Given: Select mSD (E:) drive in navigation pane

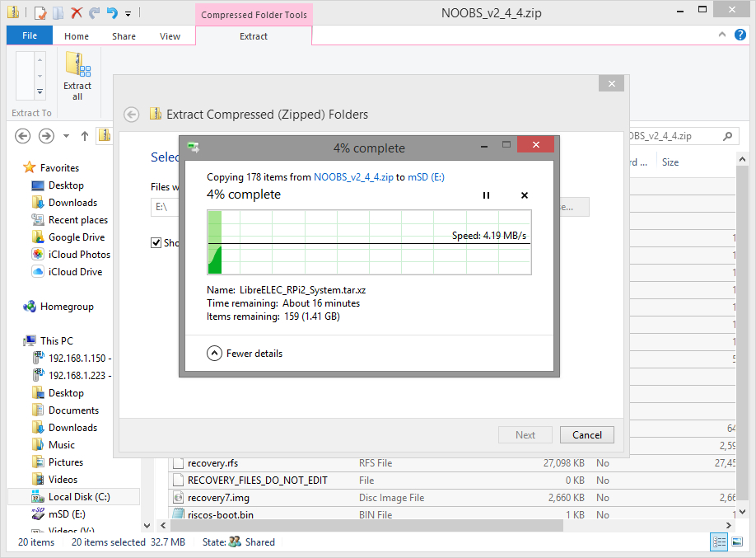Looking at the screenshot, I should [x=67, y=514].
